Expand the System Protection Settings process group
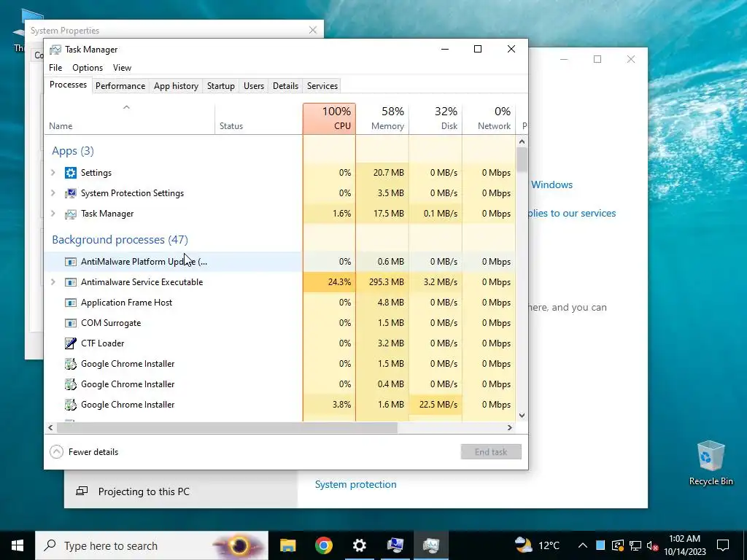747x560 pixels. pos(53,192)
